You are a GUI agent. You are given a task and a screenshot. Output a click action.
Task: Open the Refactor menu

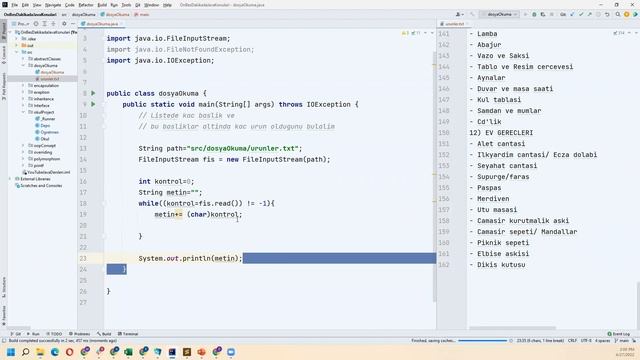86,5
